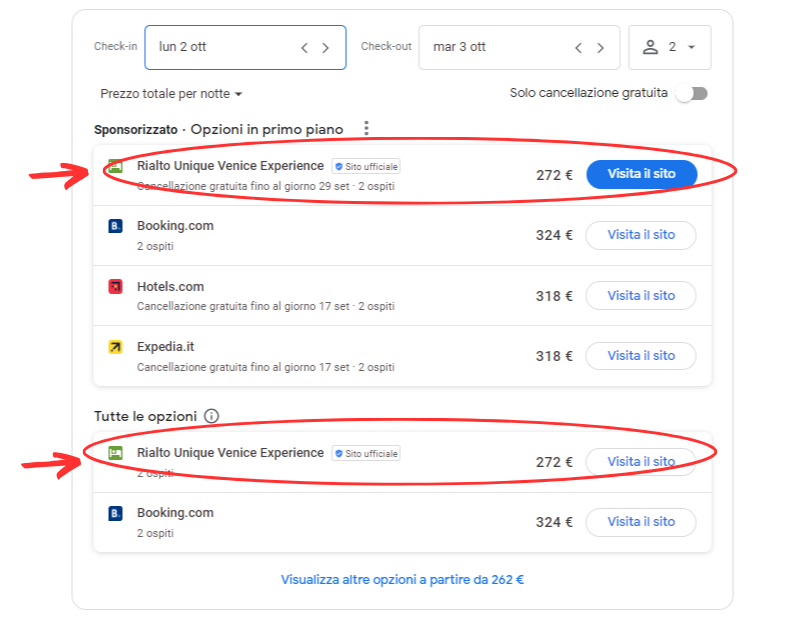This screenshot has height=624, width=800.
Task: Open Visualizza altre opzioni a partire da 262 € link
Action: tap(402, 580)
